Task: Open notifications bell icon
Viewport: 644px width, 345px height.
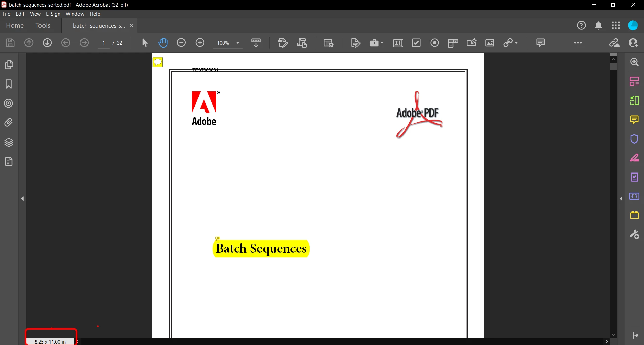Action: [x=599, y=26]
